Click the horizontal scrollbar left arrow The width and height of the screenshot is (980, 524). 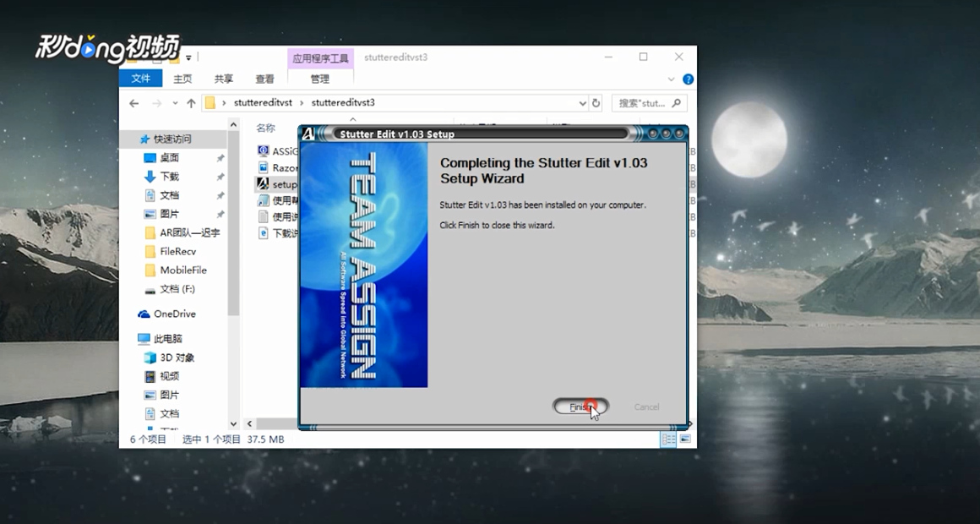(x=248, y=423)
